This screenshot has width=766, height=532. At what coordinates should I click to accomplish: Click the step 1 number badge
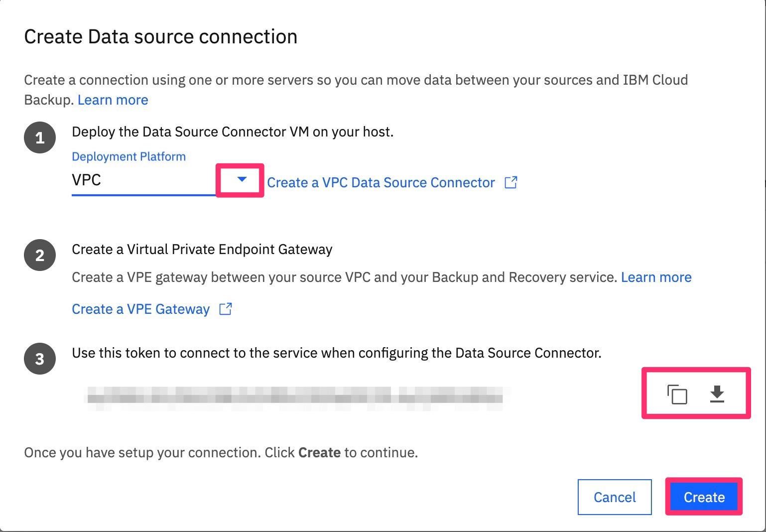tap(40, 137)
